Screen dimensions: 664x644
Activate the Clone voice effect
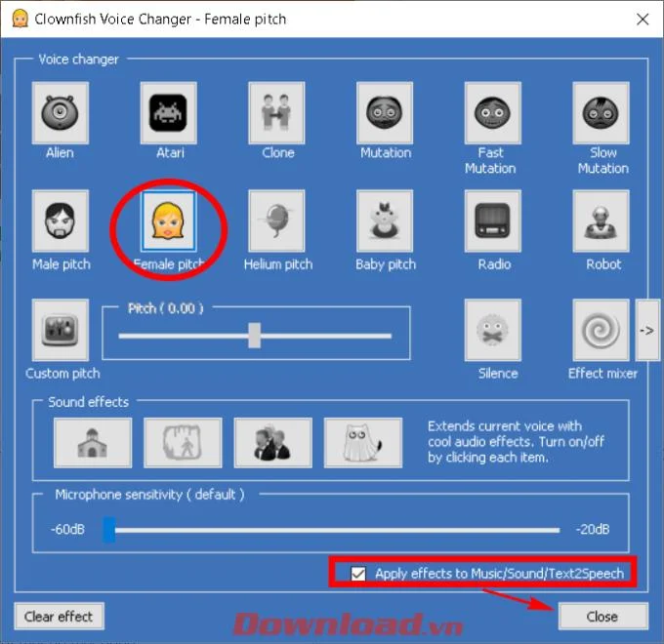[276, 113]
